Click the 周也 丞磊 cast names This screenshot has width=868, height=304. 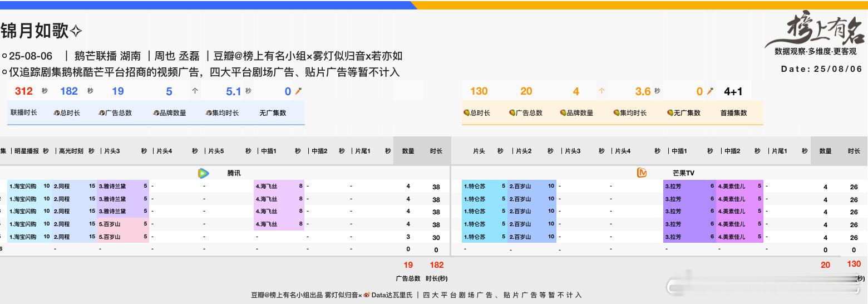point(176,56)
